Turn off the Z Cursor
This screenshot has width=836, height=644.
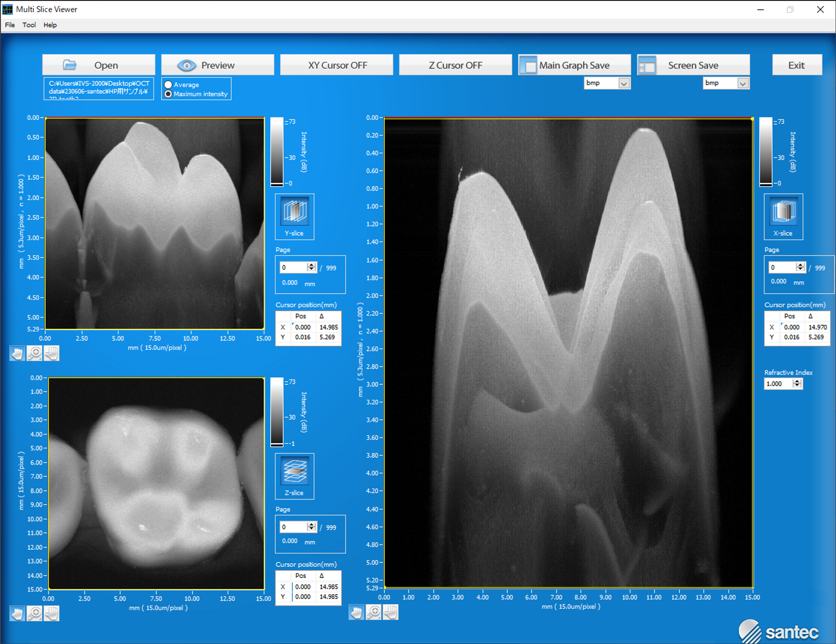[x=455, y=65]
